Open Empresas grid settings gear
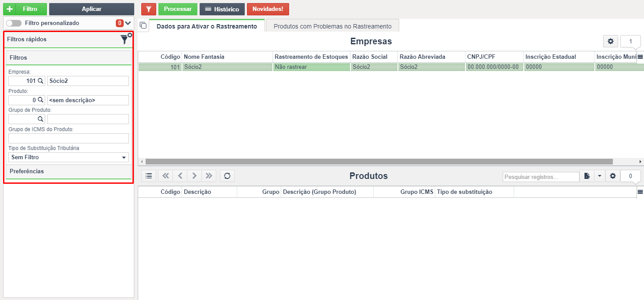The width and height of the screenshot is (644, 300). pyautogui.click(x=610, y=42)
